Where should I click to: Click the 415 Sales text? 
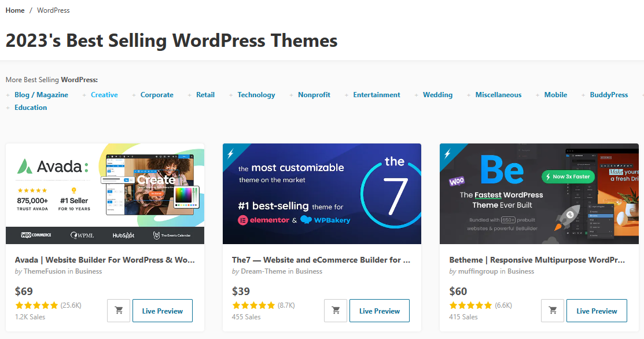click(463, 317)
